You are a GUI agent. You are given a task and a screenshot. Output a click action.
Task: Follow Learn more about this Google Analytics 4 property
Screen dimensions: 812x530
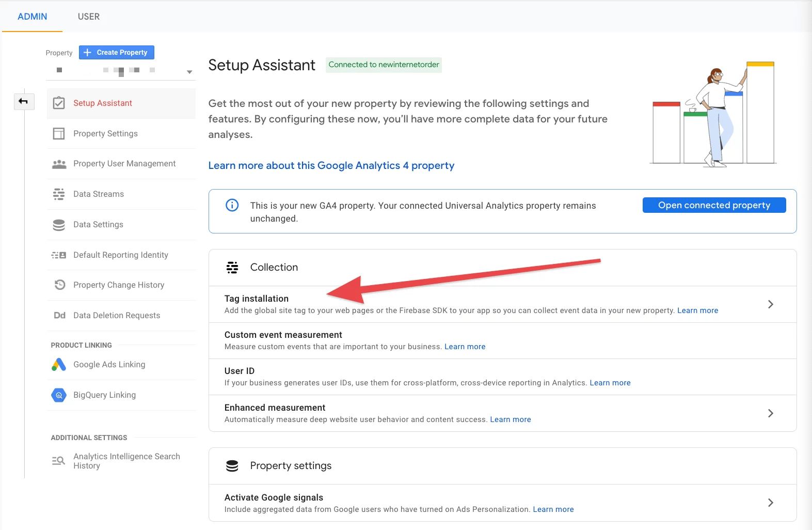(x=331, y=165)
